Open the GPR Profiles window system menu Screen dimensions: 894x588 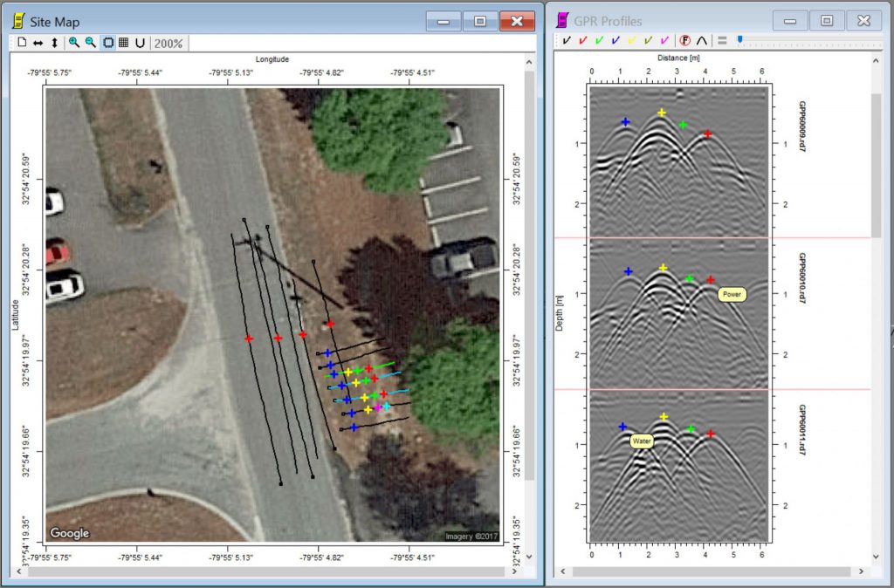point(561,21)
